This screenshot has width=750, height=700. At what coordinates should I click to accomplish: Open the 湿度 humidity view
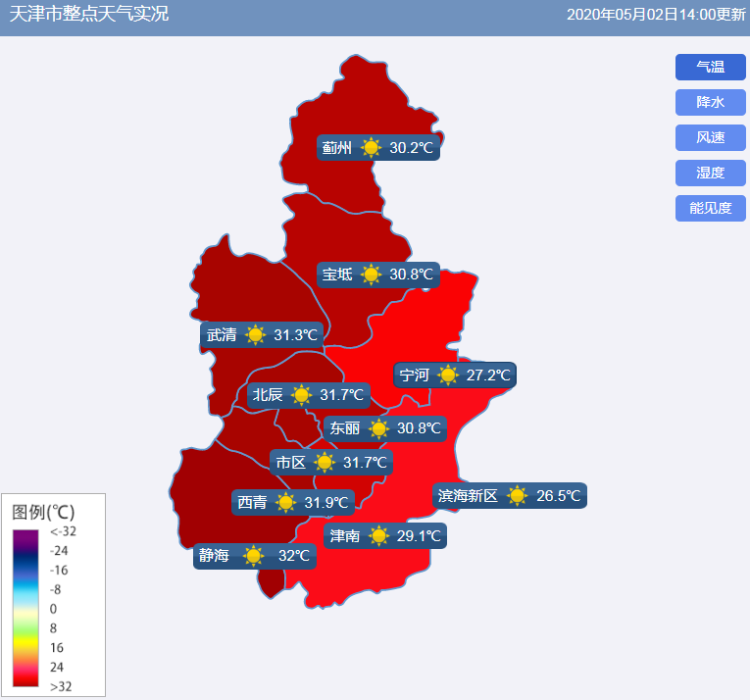coord(710,174)
